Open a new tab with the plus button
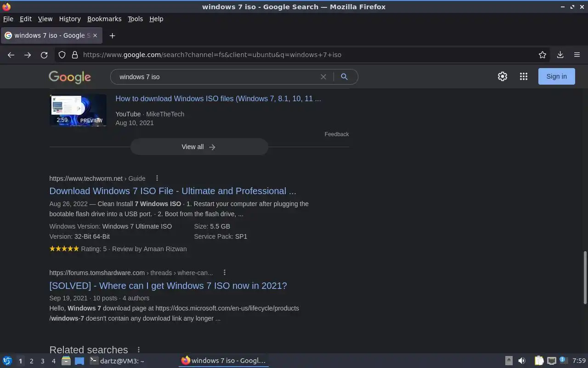588x368 pixels. pyautogui.click(x=112, y=35)
